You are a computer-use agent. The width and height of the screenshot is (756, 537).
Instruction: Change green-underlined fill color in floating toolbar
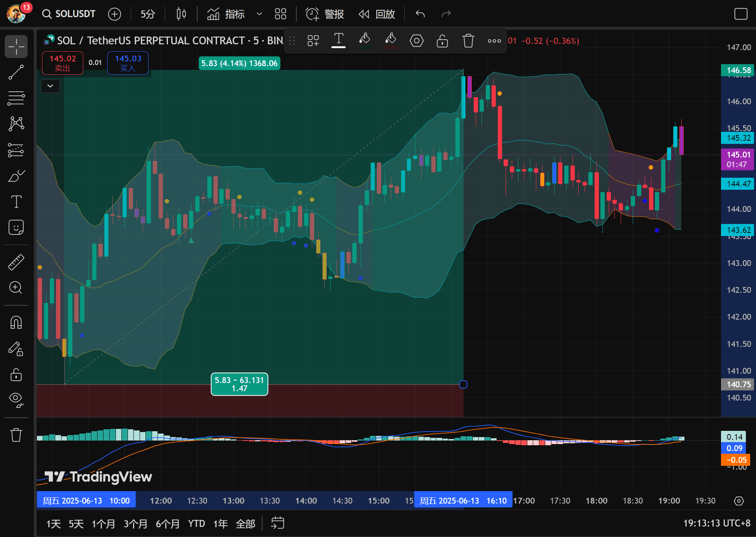click(x=365, y=40)
